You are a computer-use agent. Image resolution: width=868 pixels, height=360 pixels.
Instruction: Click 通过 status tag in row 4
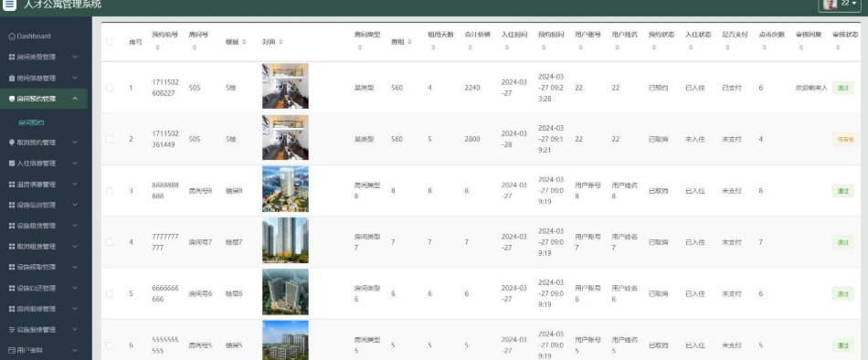(x=842, y=242)
